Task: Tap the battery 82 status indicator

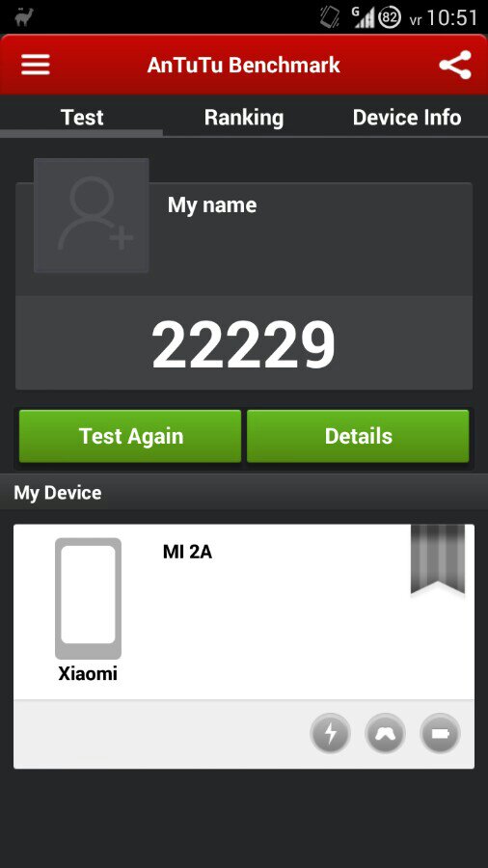Action: pyautogui.click(x=390, y=17)
